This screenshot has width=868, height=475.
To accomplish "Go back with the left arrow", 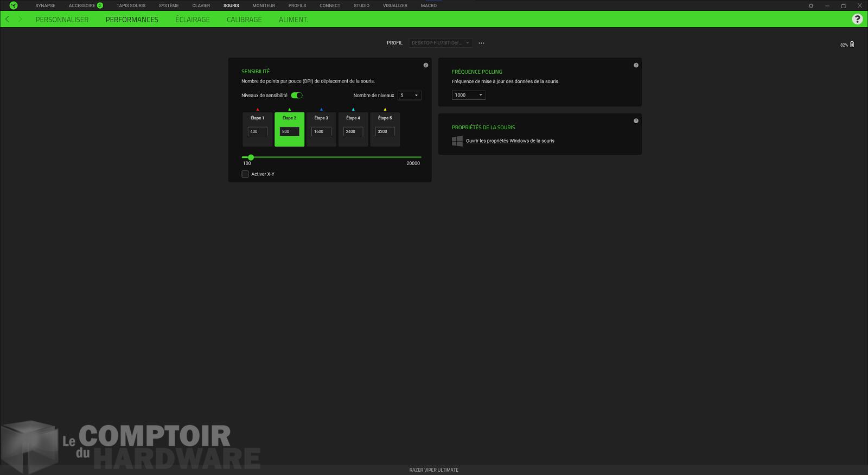I will click(x=7, y=19).
